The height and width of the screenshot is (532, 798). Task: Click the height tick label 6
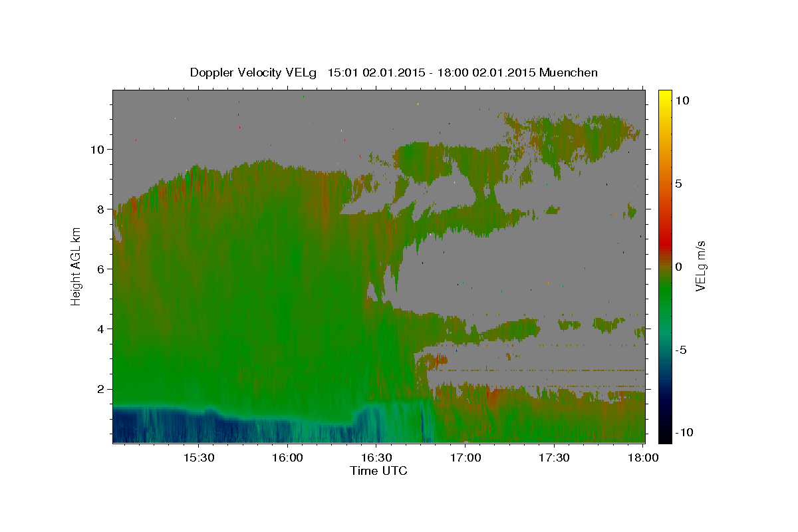(102, 269)
